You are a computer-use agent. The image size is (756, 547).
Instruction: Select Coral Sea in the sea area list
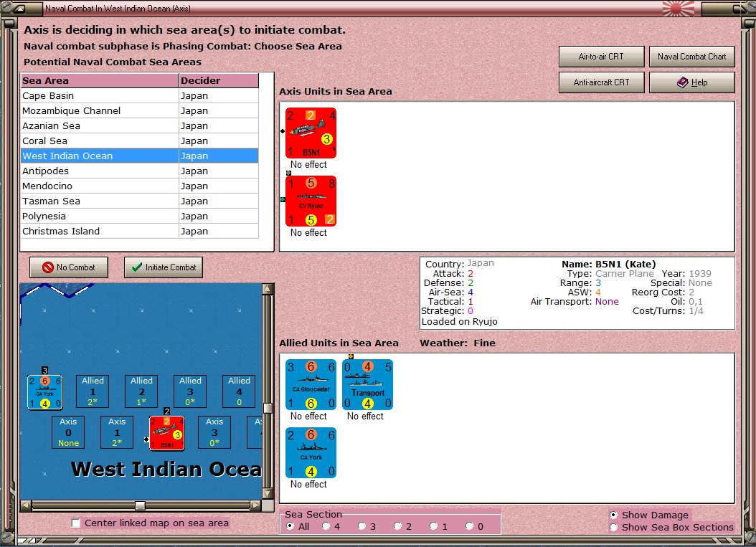tap(140, 141)
